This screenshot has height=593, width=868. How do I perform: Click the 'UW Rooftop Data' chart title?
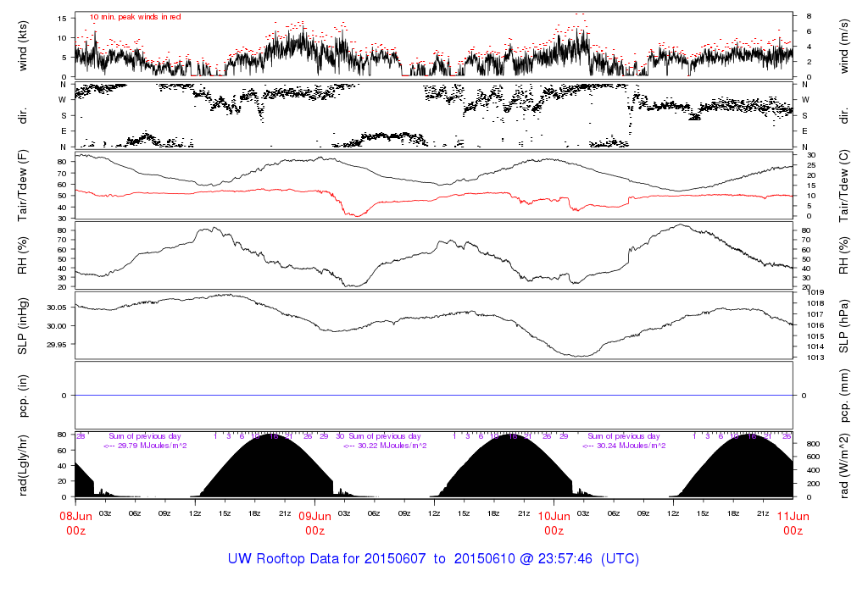[x=433, y=559]
